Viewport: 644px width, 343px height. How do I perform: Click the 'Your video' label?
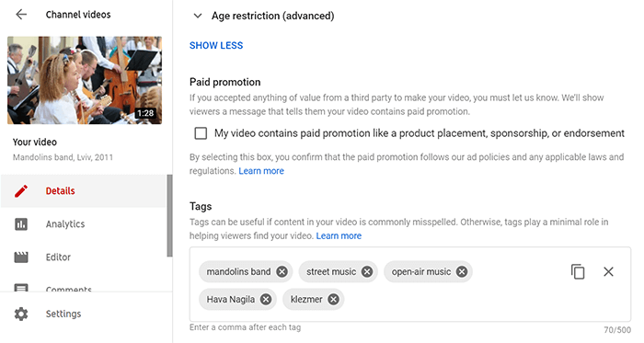click(35, 143)
